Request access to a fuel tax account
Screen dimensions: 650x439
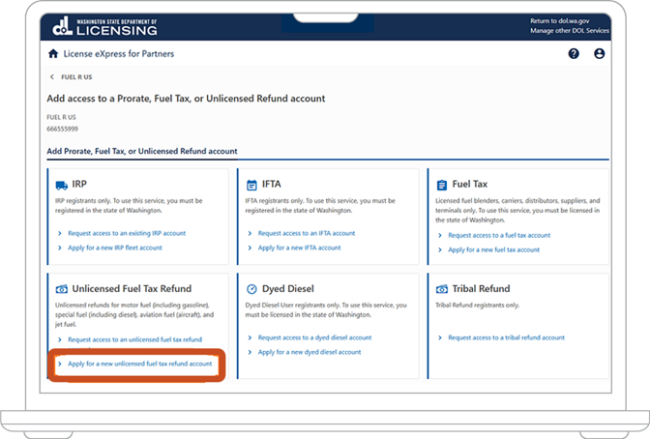click(x=499, y=235)
